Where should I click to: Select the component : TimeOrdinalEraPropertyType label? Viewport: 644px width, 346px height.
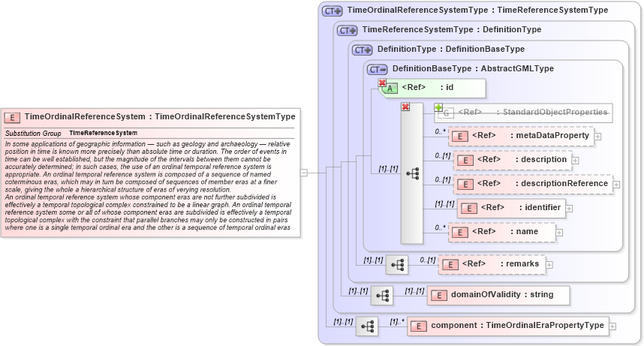(517, 326)
